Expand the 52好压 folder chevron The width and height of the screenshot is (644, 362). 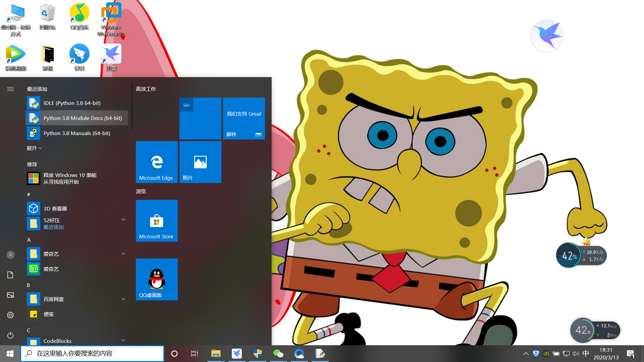tap(123, 220)
